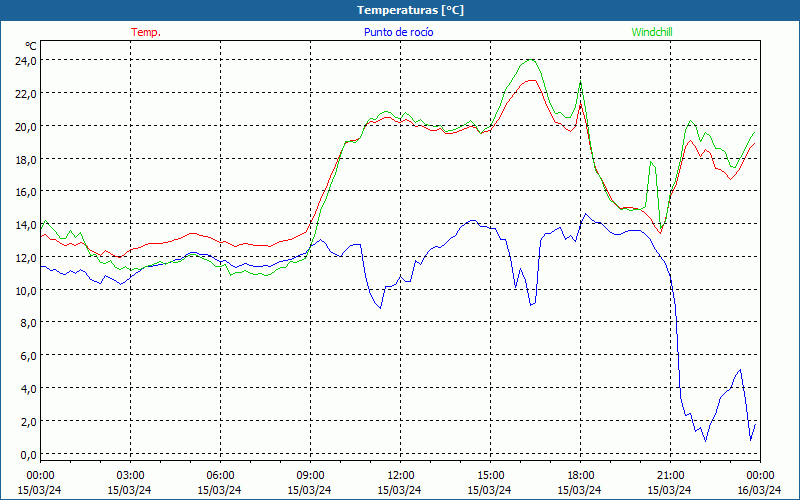The image size is (800, 500).
Task: Click the 03:00 time axis label
Action: [131, 476]
